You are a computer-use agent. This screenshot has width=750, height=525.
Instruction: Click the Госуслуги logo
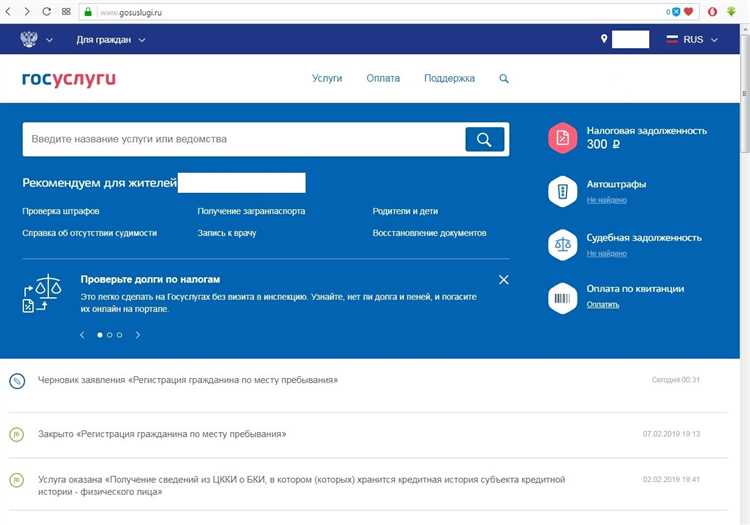[69, 78]
